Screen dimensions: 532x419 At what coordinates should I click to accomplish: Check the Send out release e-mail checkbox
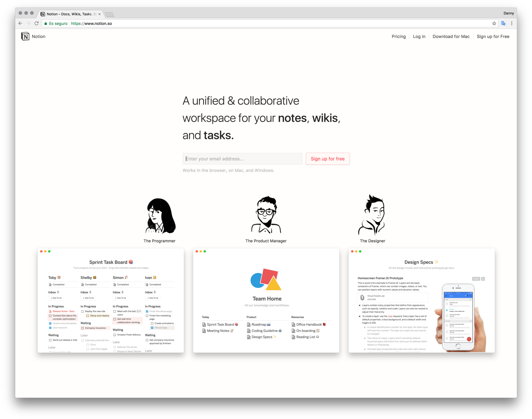(x=50, y=340)
